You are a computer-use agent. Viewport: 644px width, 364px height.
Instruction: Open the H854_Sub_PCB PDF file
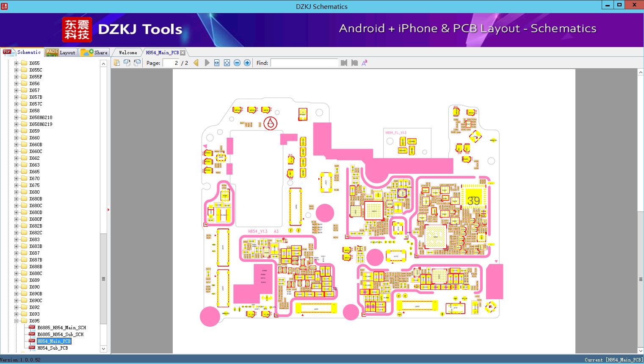[53, 348]
